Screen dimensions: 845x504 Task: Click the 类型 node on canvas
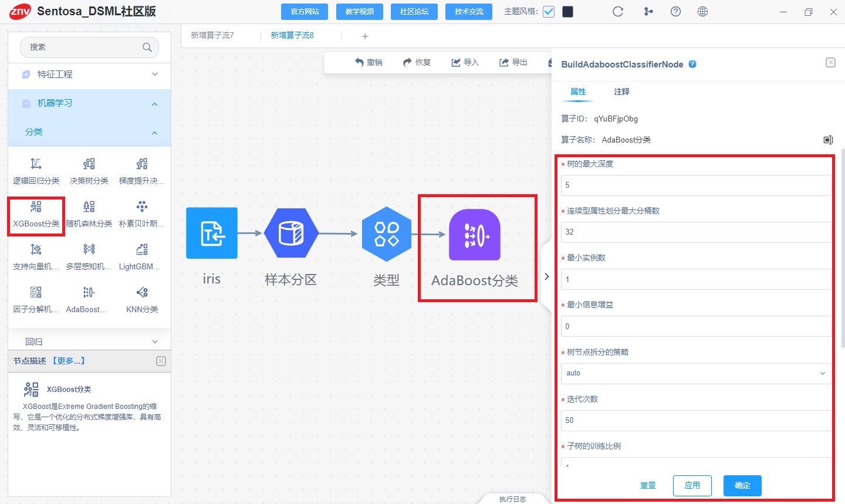(387, 234)
